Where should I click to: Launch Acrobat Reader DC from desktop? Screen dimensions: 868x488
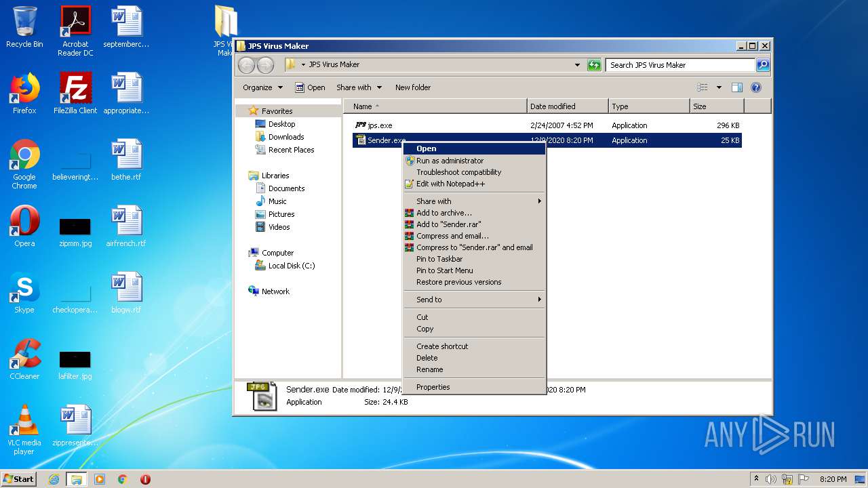pos(75,31)
